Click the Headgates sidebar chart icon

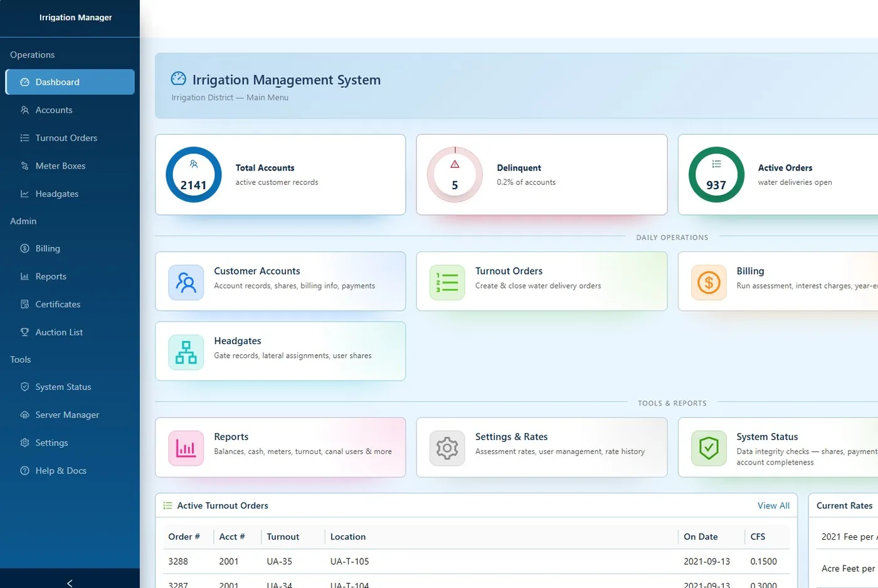25,194
